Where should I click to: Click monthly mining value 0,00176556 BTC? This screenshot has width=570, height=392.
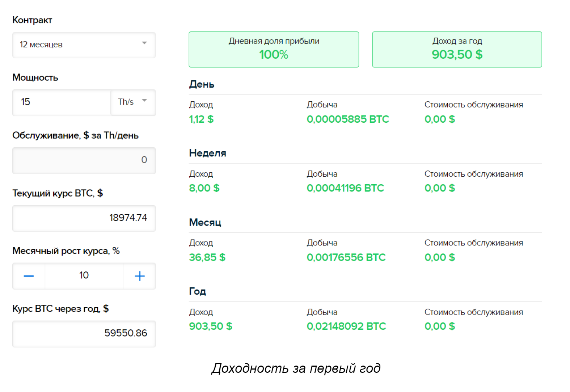click(346, 257)
